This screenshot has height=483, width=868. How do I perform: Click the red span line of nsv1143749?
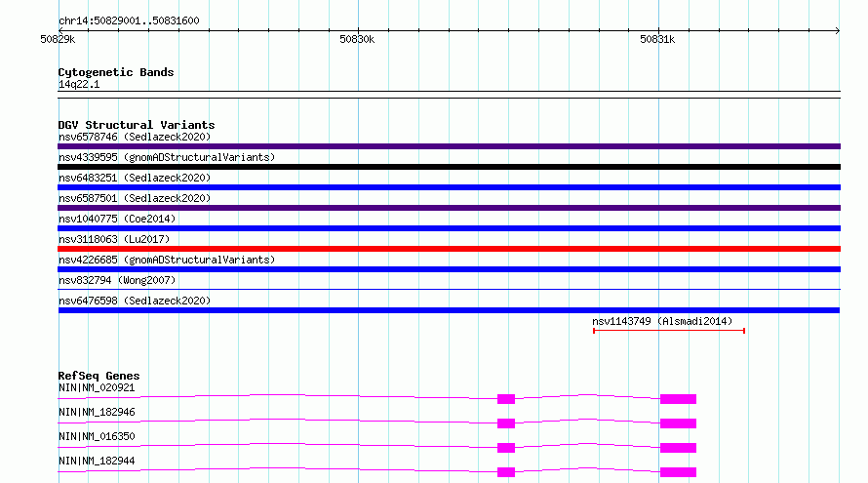669,331
